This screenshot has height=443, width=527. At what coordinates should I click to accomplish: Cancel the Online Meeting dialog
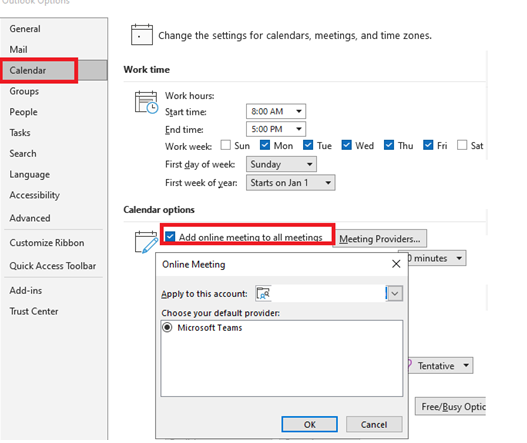(374, 425)
